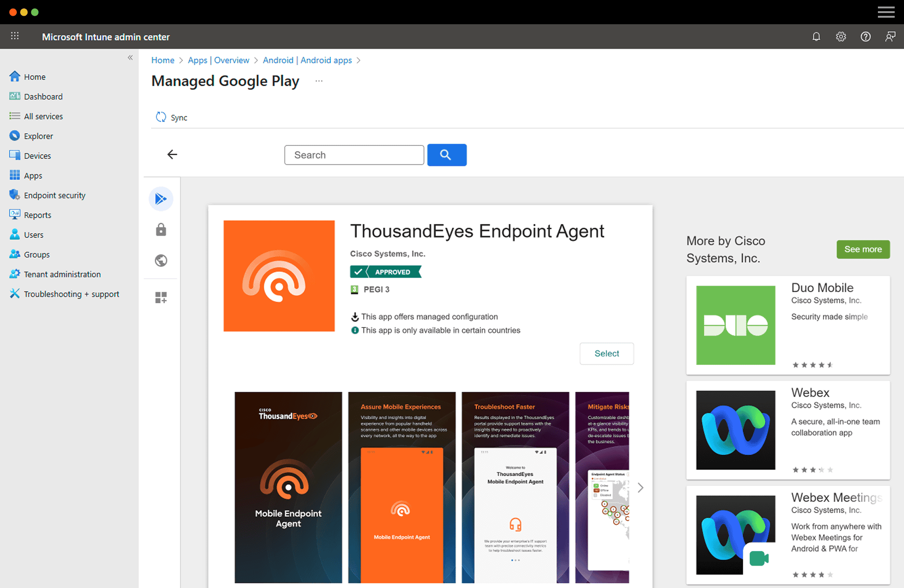Click the See more button

click(x=863, y=249)
